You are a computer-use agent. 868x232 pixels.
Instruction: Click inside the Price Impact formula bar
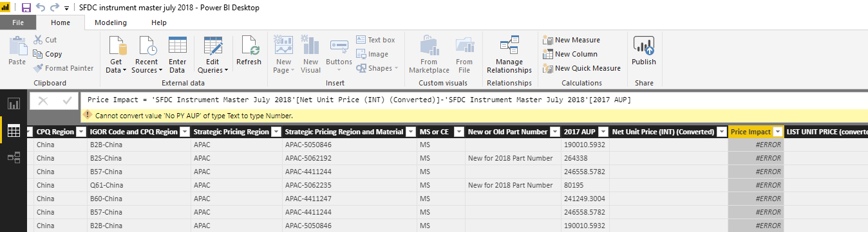point(473,100)
